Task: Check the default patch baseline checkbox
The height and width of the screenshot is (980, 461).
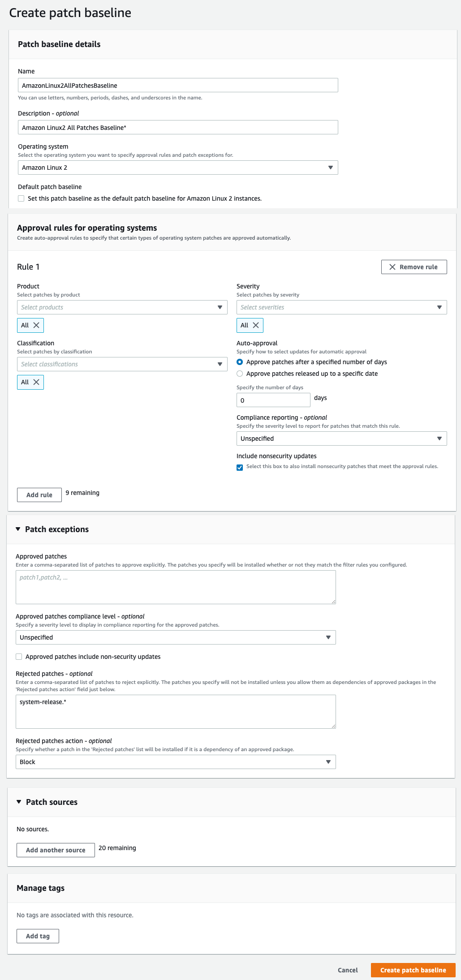Action: click(21, 198)
